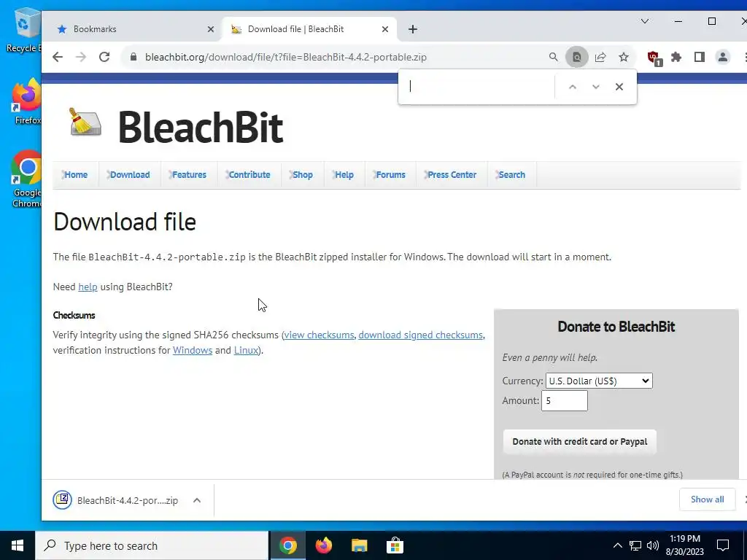Click the padlock site info icon
This screenshot has width=747, height=560.
click(x=133, y=57)
